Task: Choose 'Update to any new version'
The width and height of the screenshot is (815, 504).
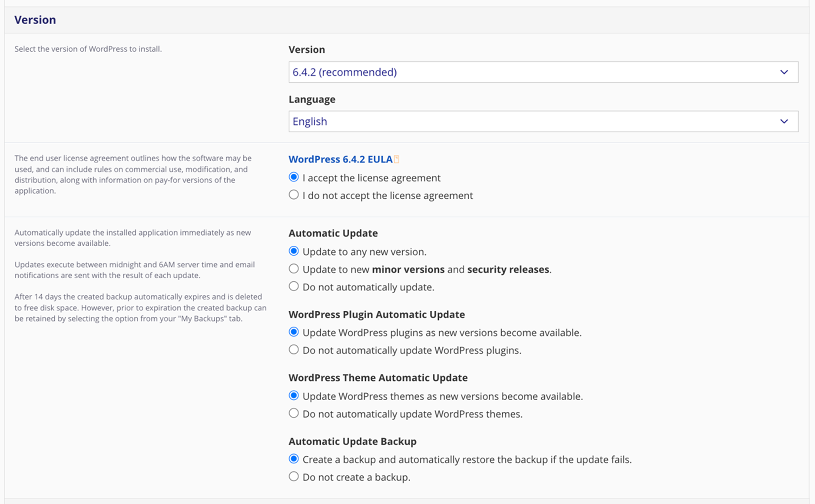Action: click(294, 251)
